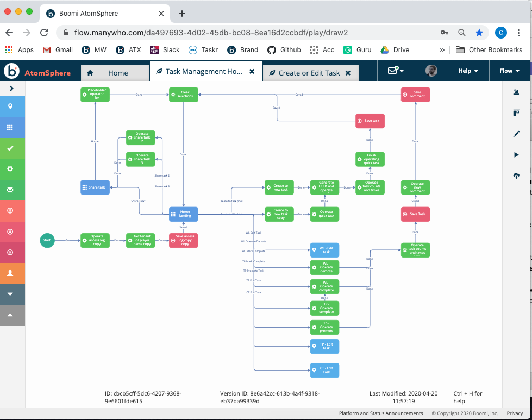Click the Save Task node on the canvas

click(x=415, y=214)
